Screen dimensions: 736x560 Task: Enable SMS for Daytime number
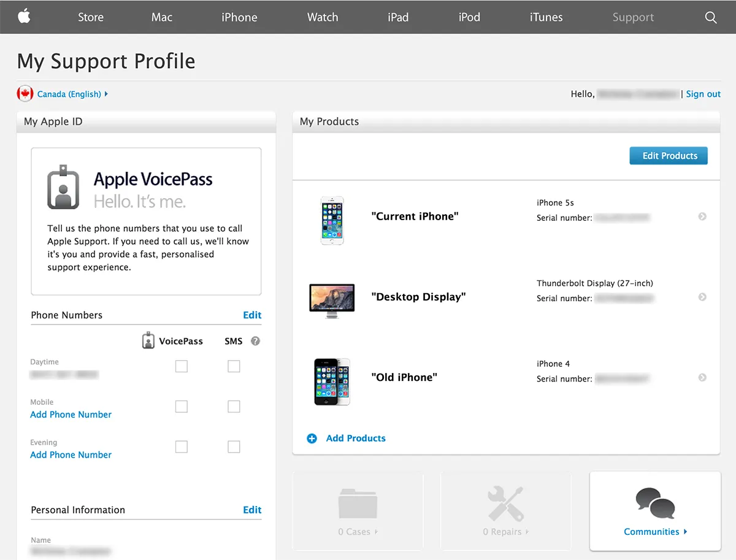pyautogui.click(x=234, y=366)
